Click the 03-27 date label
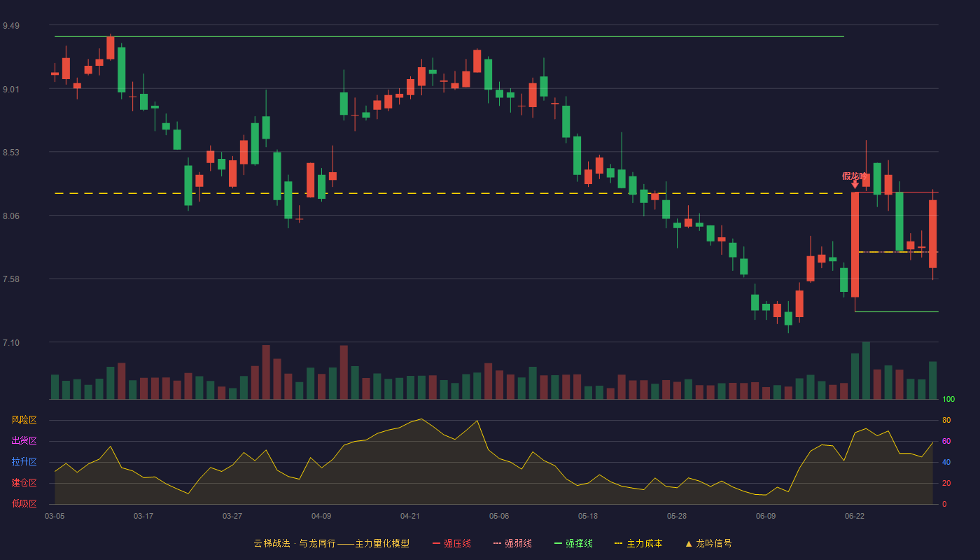The width and height of the screenshot is (980, 560). tap(232, 516)
